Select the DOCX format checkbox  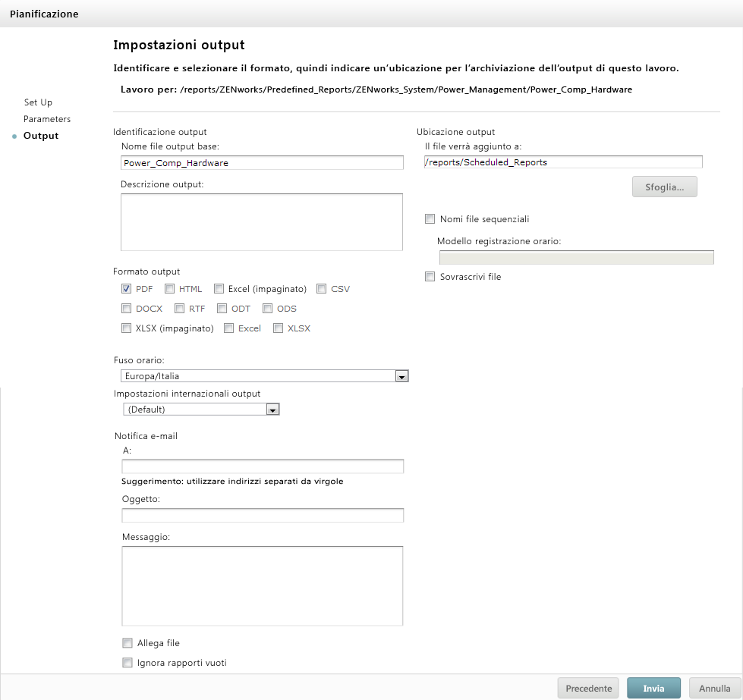(x=127, y=309)
